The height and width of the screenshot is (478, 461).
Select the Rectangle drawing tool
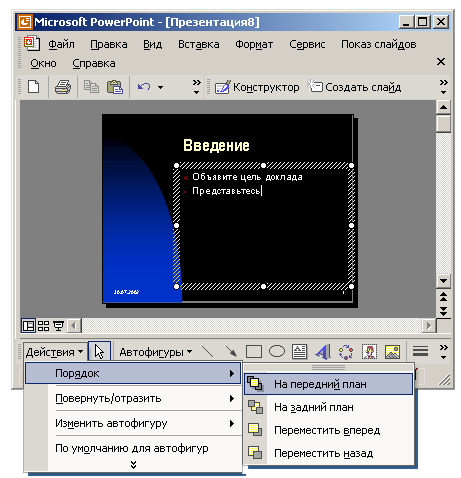[254, 352]
